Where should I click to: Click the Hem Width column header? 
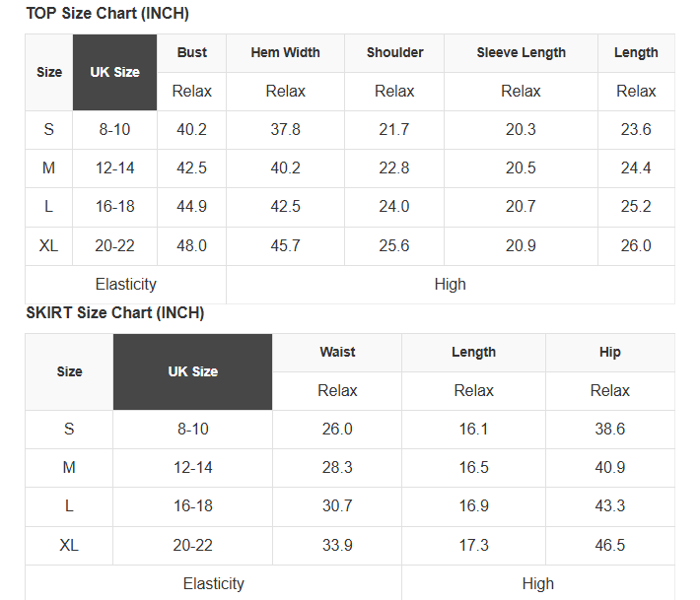click(x=285, y=52)
